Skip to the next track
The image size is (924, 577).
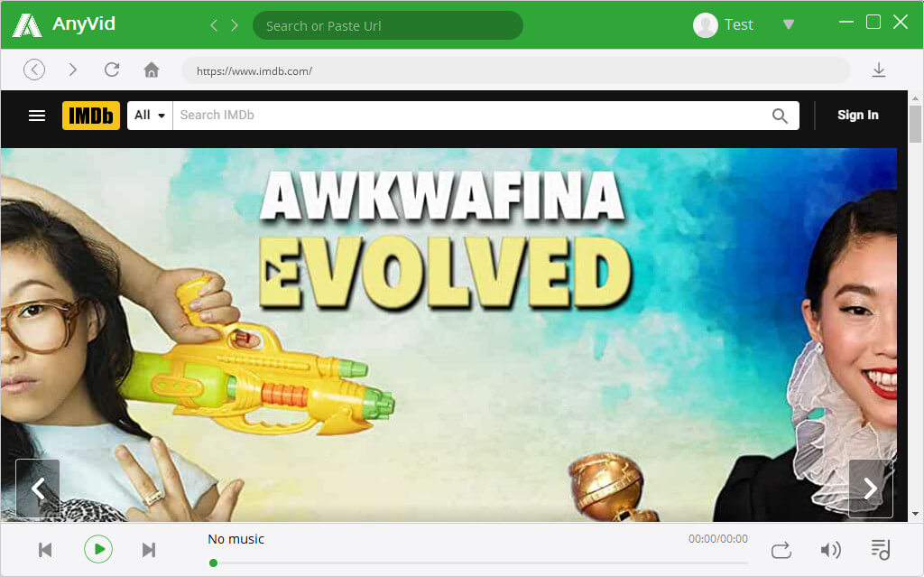click(149, 550)
